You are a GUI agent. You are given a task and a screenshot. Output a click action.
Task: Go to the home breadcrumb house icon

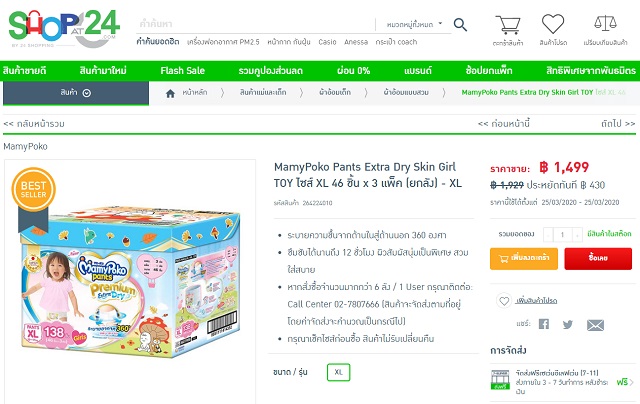click(170, 93)
